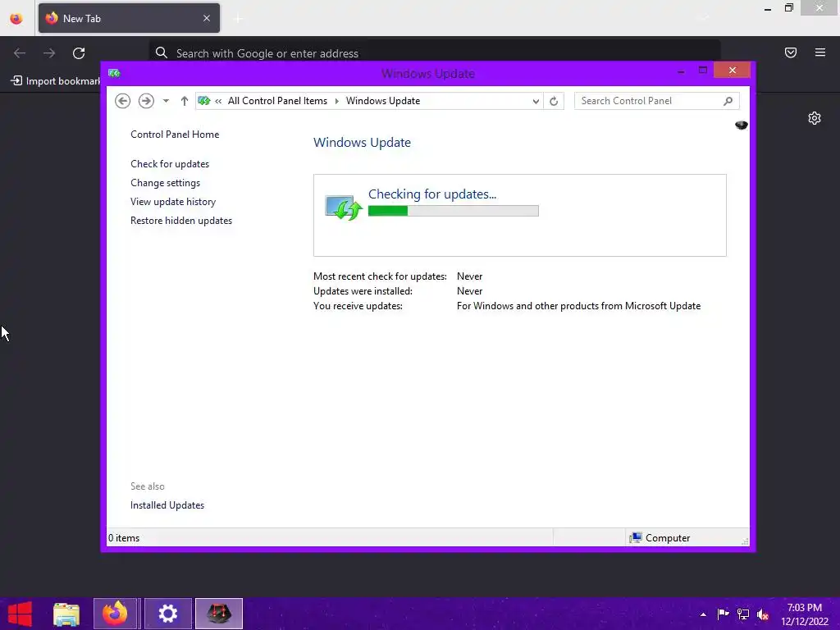This screenshot has width=840, height=630.
Task: Go back in the Windows Update window
Action: click(123, 101)
